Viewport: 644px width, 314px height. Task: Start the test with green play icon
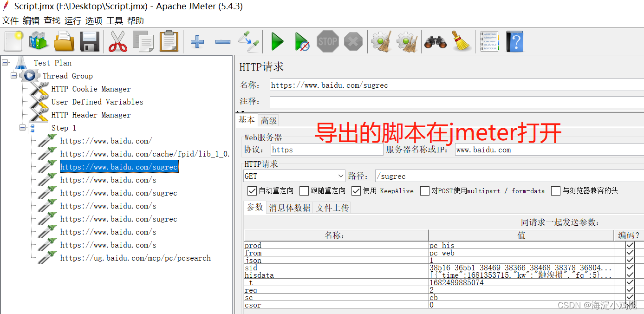pos(278,42)
